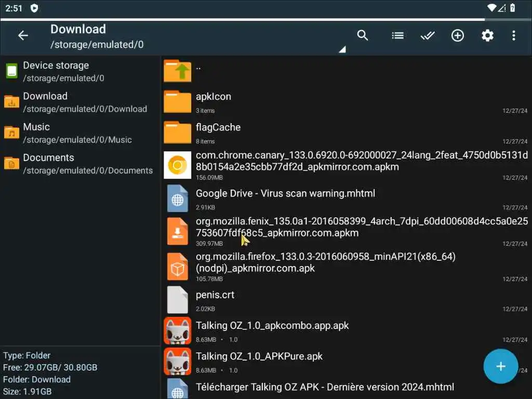Image resolution: width=532 pixels, height=399 pixels.
Task: Open the search magnifier icon
Action: 362,35
